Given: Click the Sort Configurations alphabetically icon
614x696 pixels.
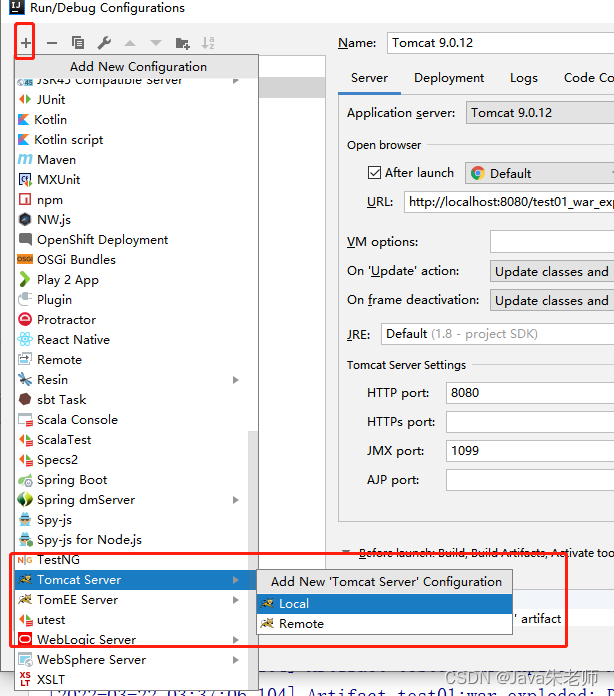Looking at the screenshot, I should pyautogui.click(x=208, y=43).
